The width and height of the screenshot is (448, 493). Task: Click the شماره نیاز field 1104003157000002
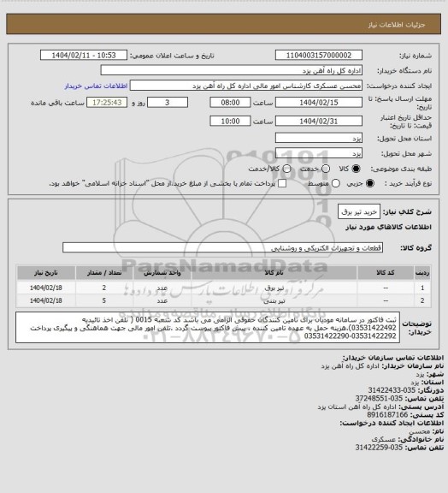click(319, 55)
